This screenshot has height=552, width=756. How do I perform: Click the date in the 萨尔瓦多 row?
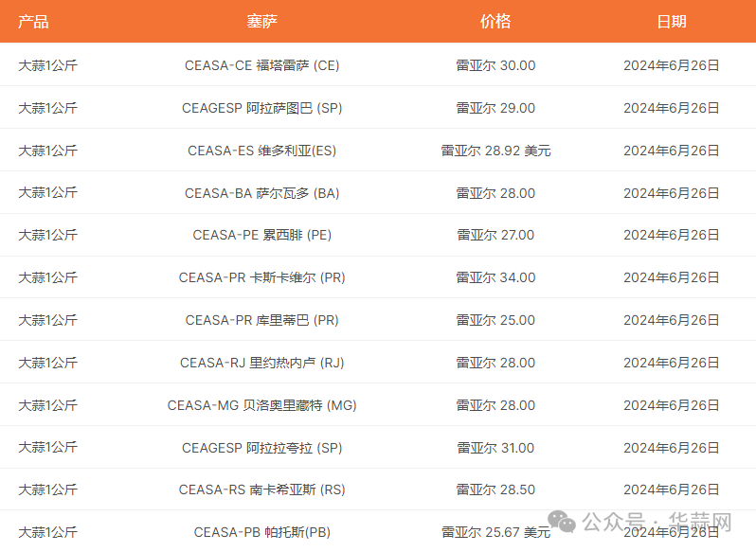click(x=671, y=193)
